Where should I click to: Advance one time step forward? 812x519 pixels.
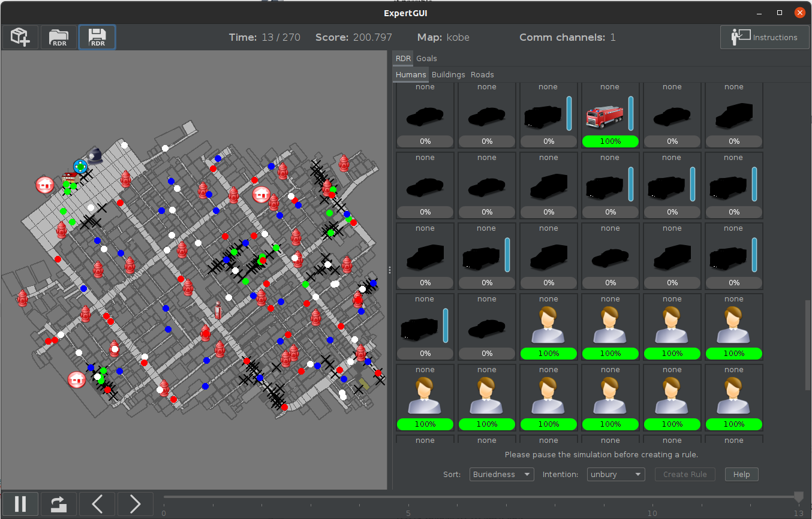[136, 504]
